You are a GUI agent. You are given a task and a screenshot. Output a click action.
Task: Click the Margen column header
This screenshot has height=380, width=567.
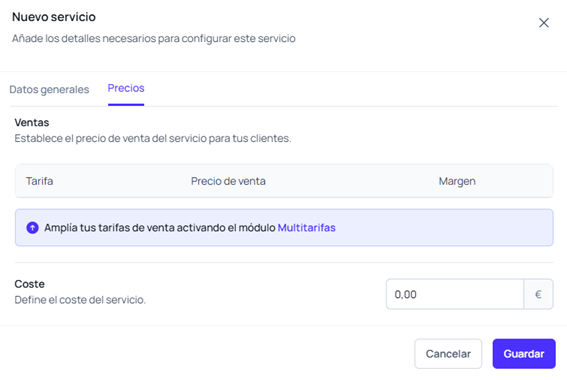point(457,181)
